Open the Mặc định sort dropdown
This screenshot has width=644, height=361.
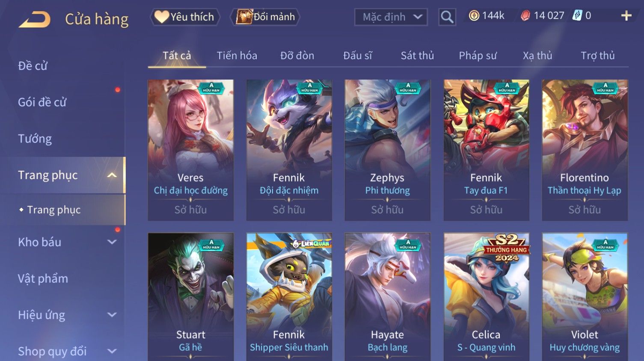click(x=391, y=17)
